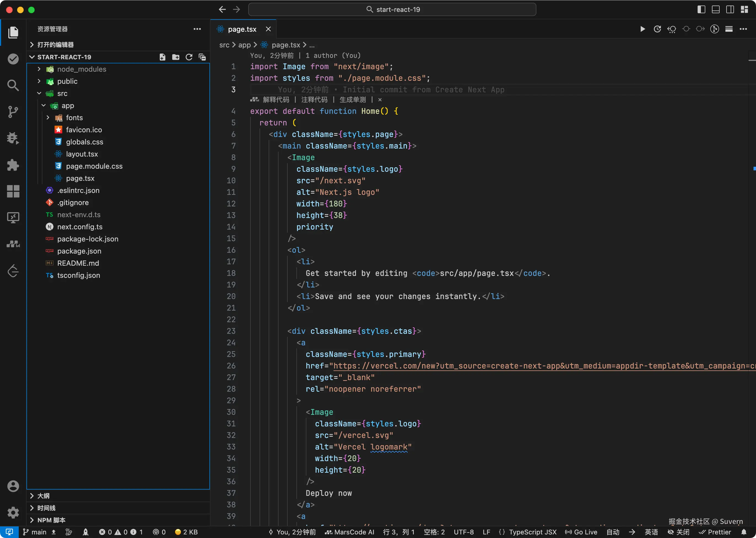Open explorer more actions ellipsis menu
756x538 pixels.
[x=197, y=29]
